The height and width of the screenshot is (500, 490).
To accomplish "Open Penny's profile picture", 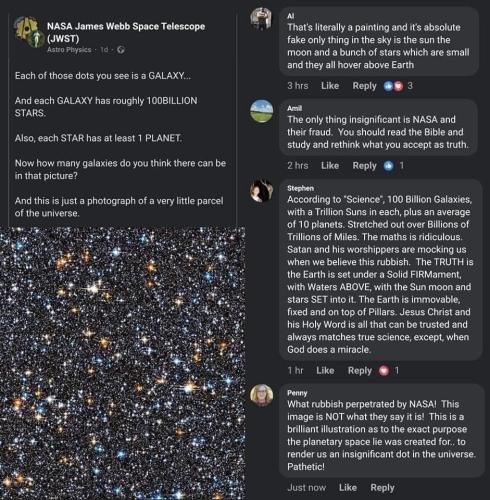I will coord(262,395).
